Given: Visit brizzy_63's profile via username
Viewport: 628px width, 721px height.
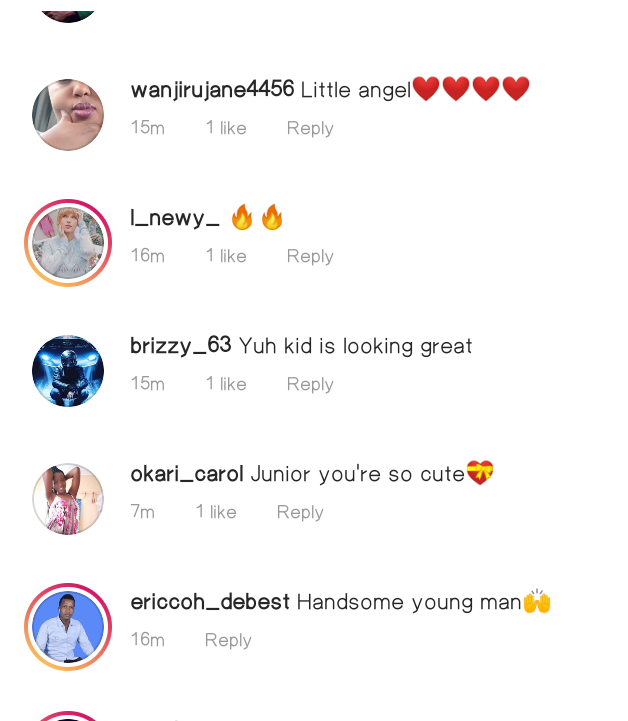Looking at the screenshot, I should [181, 345].
